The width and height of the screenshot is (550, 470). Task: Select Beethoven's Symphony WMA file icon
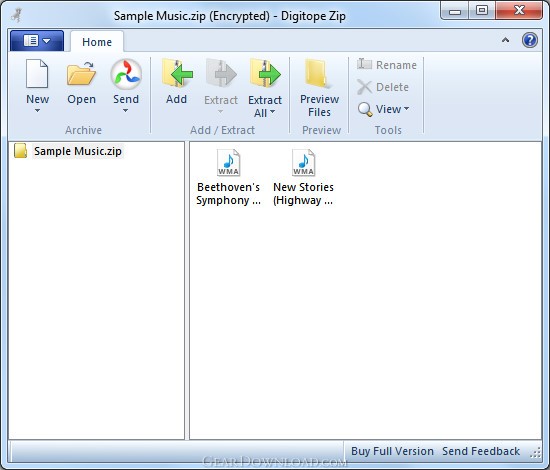point(228,162)
